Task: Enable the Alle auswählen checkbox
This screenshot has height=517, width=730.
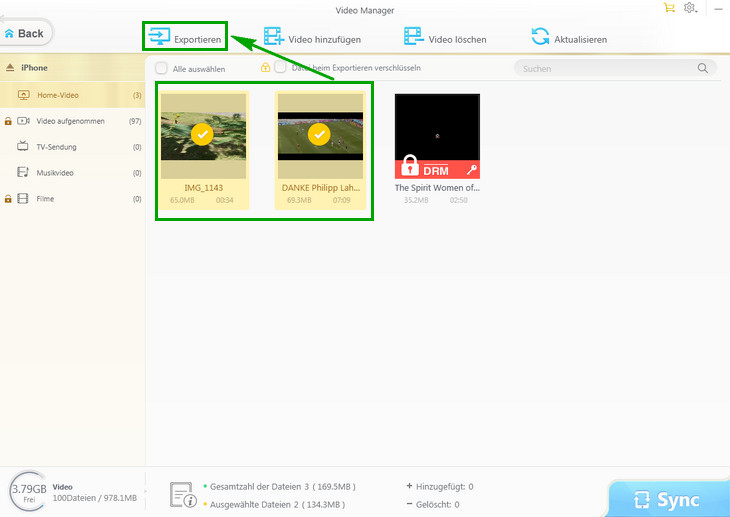Action: [161, 69]
